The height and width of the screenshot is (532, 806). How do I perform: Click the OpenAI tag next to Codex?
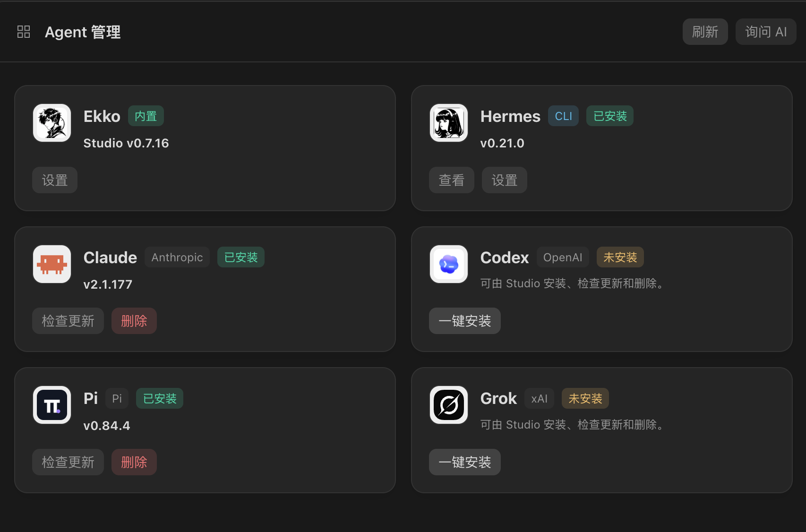pyautogui.click(x=563, y=257)
